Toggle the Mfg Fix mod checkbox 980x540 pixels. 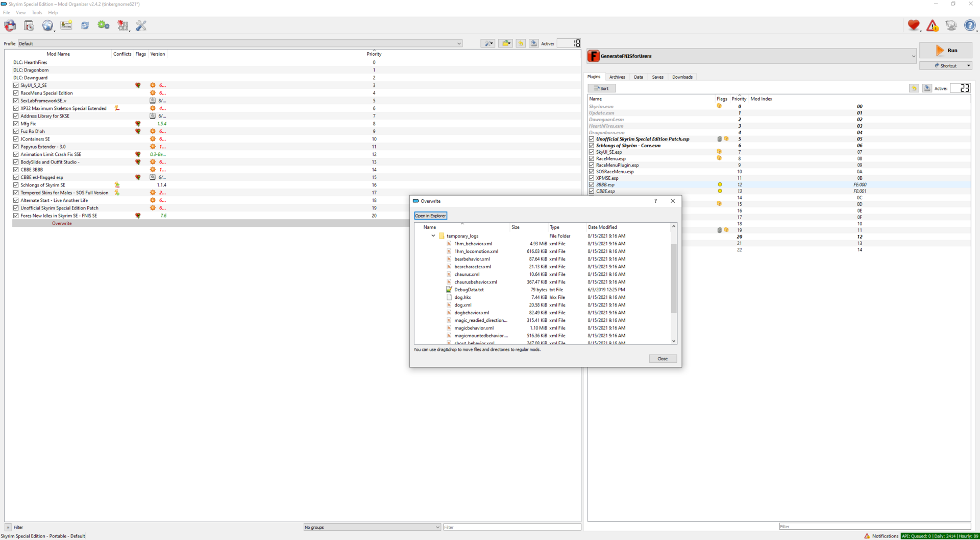[16, 124]
